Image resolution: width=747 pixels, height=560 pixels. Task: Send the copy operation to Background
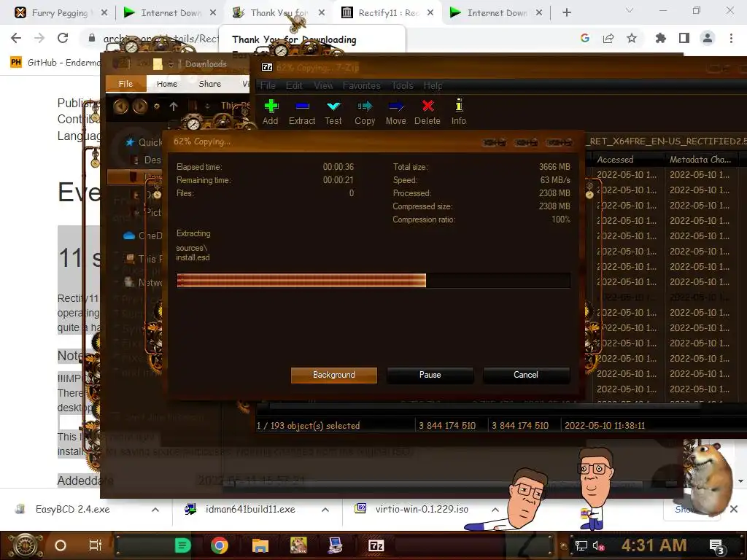click(x=334, y=375)
